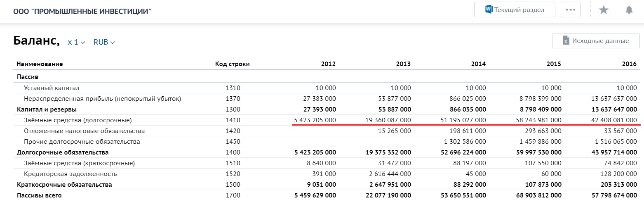Screen dimensions: 644x214
Task: Click the value 203 313 000
Action: pyautogui.click(x=620, y=185)
